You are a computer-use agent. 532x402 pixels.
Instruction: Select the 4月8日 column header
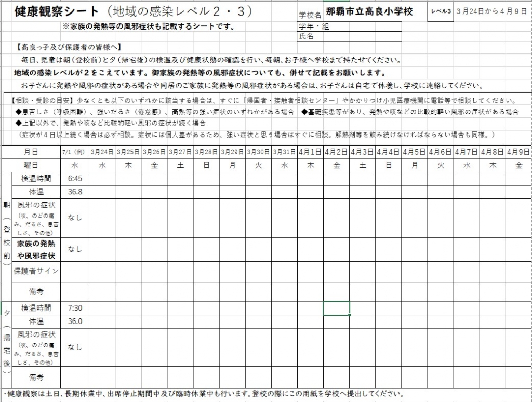click(493, 152)
